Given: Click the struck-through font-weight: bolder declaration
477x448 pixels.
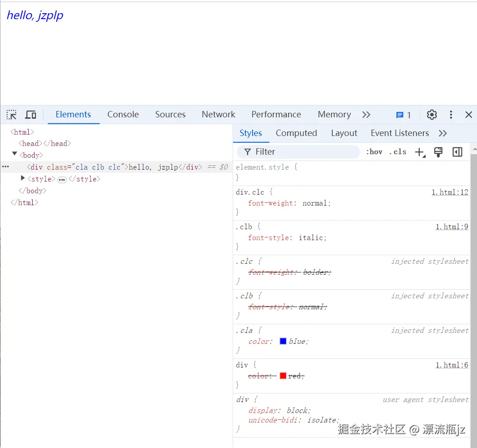Looking at the screenshot, I should [x=289, y=272].
